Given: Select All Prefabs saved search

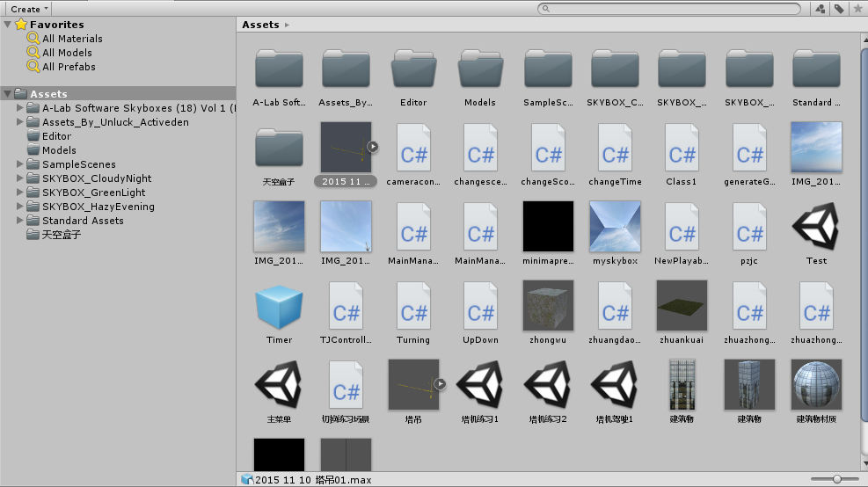Looking at the screenshot, I should click(x=69, y=67).
